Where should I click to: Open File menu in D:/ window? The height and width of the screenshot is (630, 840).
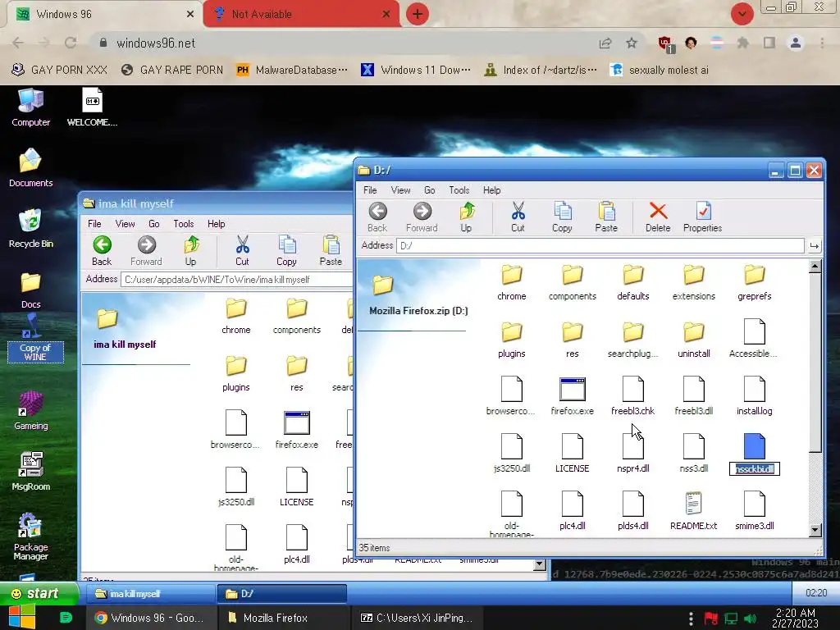(x=370, y=190)
